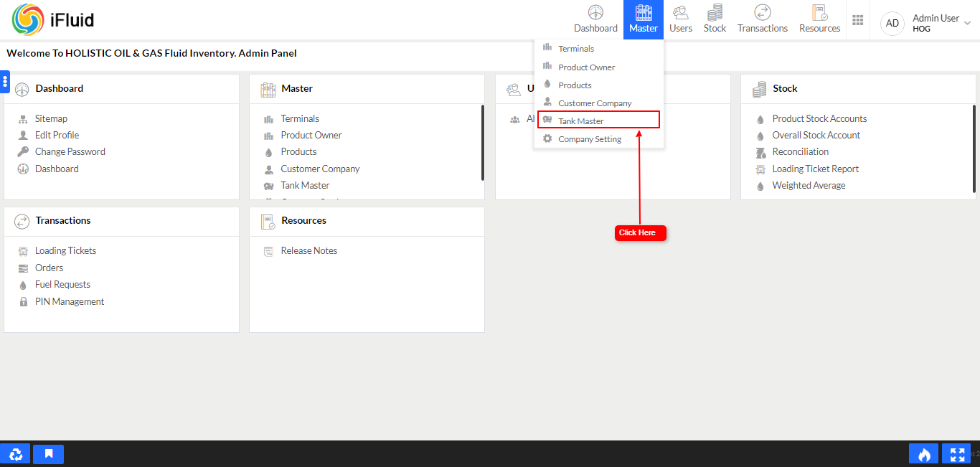Open Release Notes link
Image resolution: width=980 pixels, height=467 pixels.
pos(308,250)
